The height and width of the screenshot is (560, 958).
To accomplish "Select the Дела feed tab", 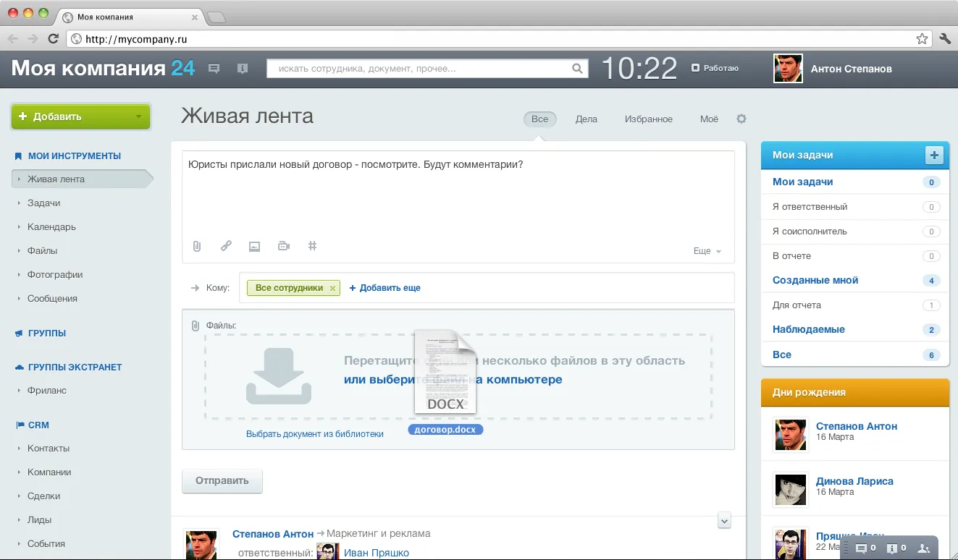I will pyautogui.click(x=586, y=119).
